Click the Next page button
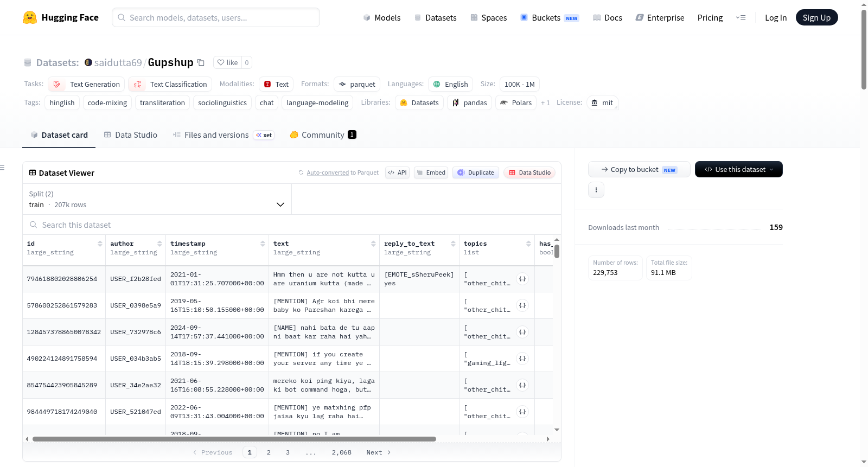868x467 pixels. pos(379,452)
